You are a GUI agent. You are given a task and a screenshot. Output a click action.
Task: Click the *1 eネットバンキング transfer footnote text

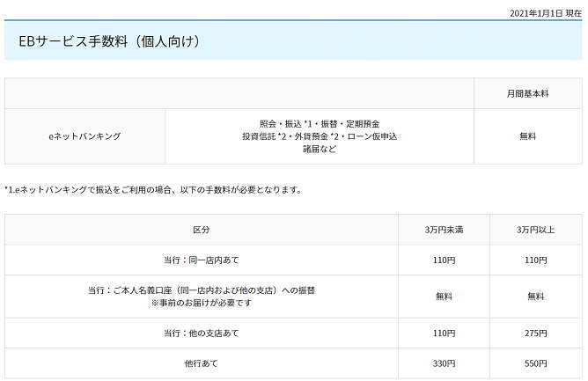tap(153, 189)
